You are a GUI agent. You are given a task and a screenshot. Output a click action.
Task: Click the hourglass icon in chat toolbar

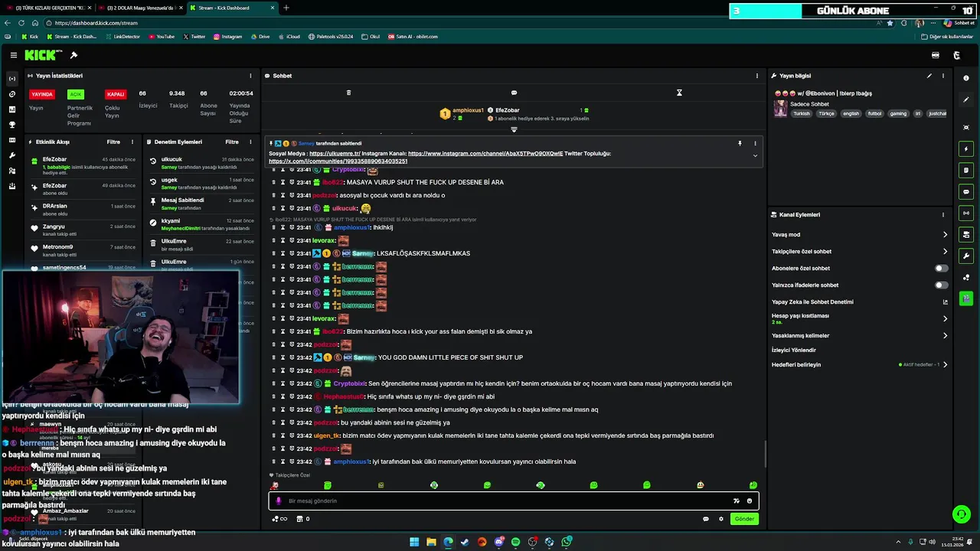coord(679,93)
